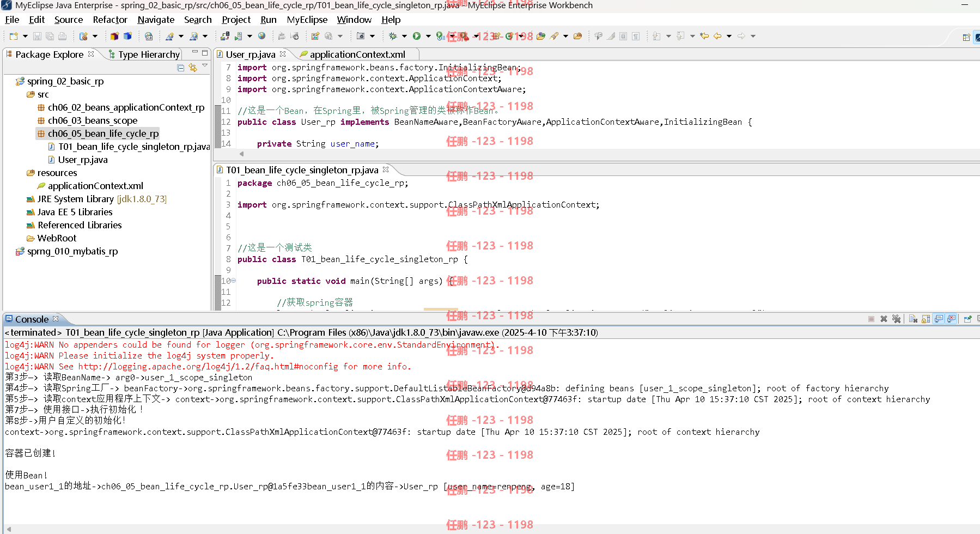Image resolution: width=980 pixels, height=534 pixels.
Task: Toggle folding marker at line 10
Action: (234, 281)
